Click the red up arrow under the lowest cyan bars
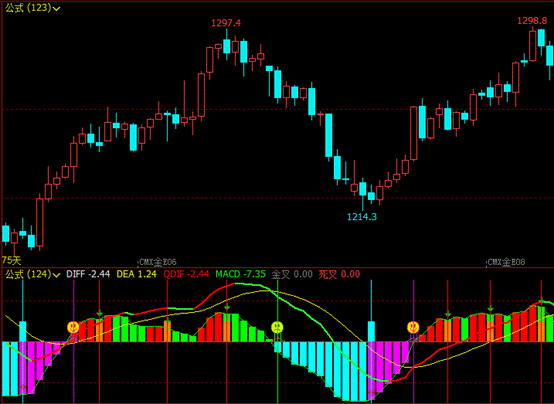This screenshot has width=554, height=404. pyautogui.click(x=371, y=392)
